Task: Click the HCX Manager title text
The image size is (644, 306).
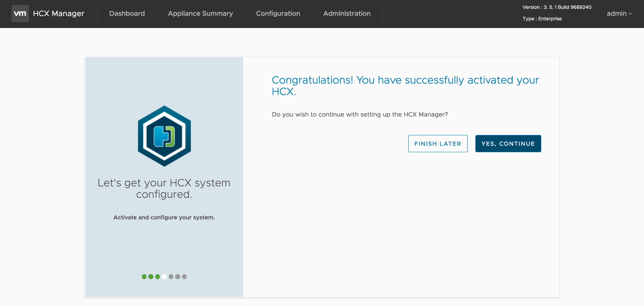Action: click(x=58, y=13)
